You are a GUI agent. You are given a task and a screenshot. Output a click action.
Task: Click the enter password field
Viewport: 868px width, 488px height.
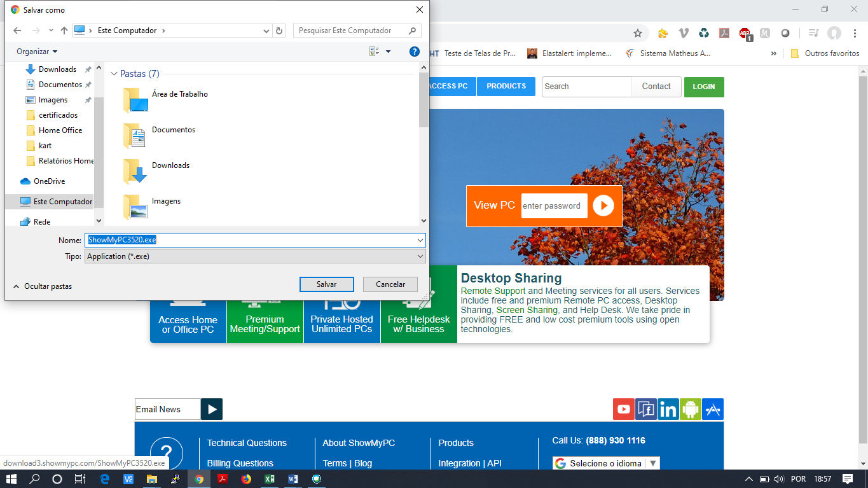tap(554, 206)
